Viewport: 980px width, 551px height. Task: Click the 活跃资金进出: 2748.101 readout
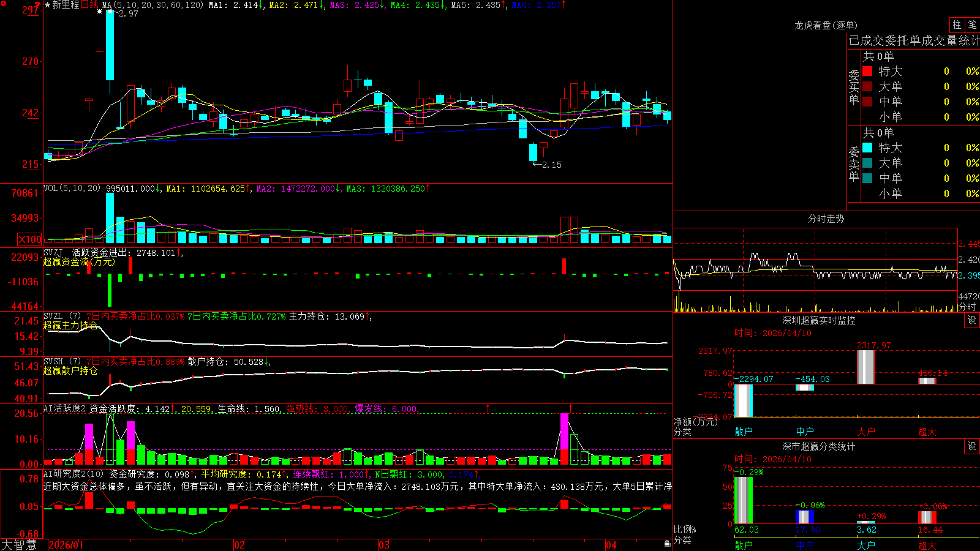[x=124, y=253]
